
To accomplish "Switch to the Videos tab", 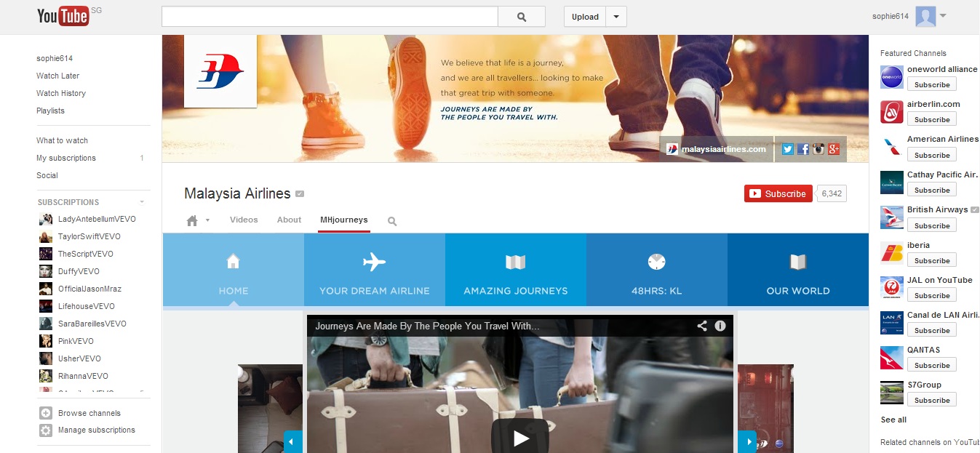I will 244,220.
